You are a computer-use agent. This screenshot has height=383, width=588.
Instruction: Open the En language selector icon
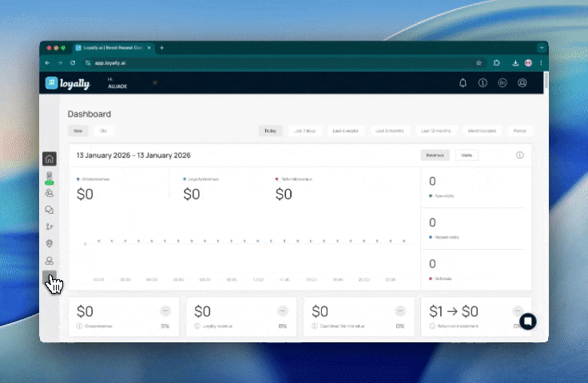503,83
